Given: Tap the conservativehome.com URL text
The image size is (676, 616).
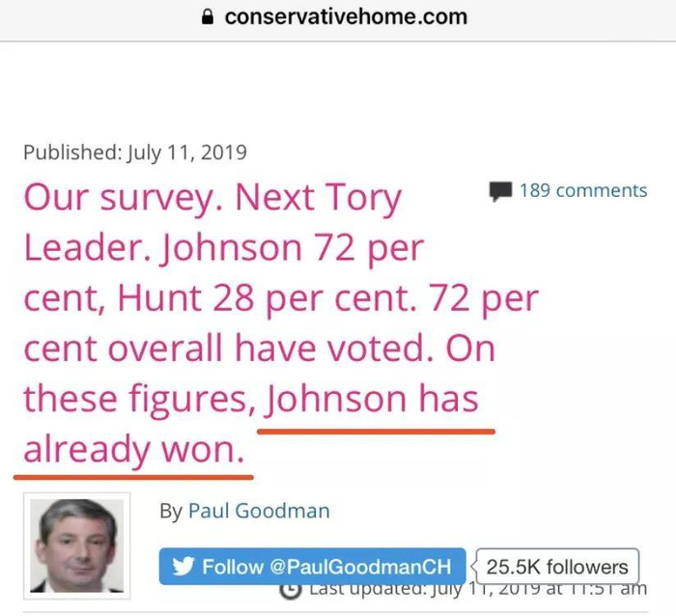Looking at the screenshot, I should pos(345,17).
